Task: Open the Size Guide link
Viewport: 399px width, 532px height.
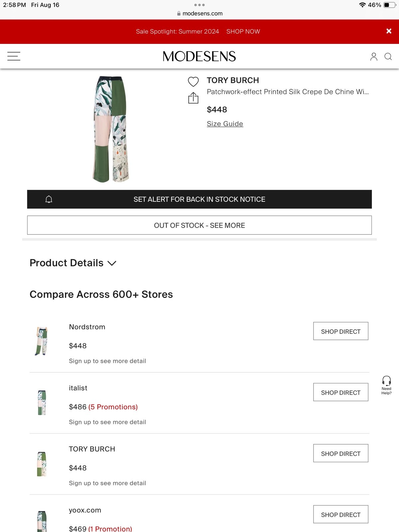Action: point(225,124)
